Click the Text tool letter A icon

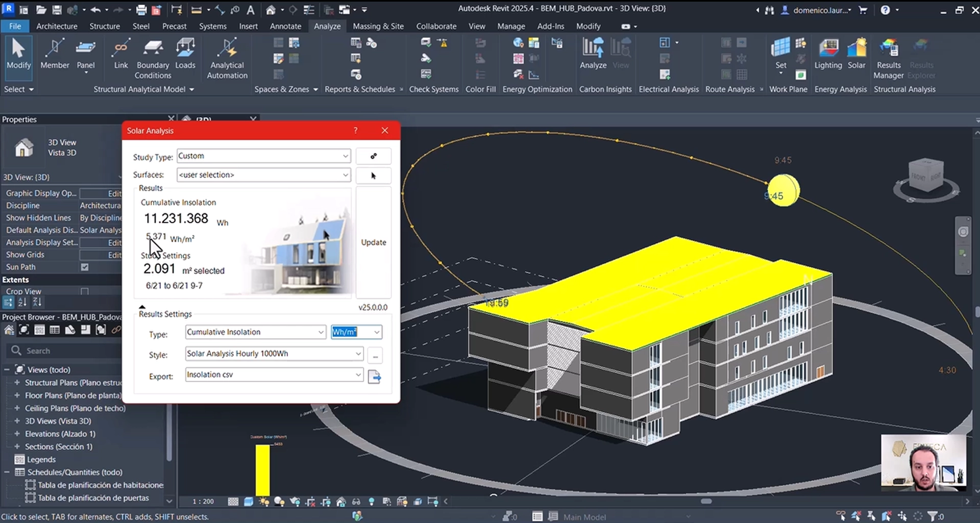[x=251, y=10]
